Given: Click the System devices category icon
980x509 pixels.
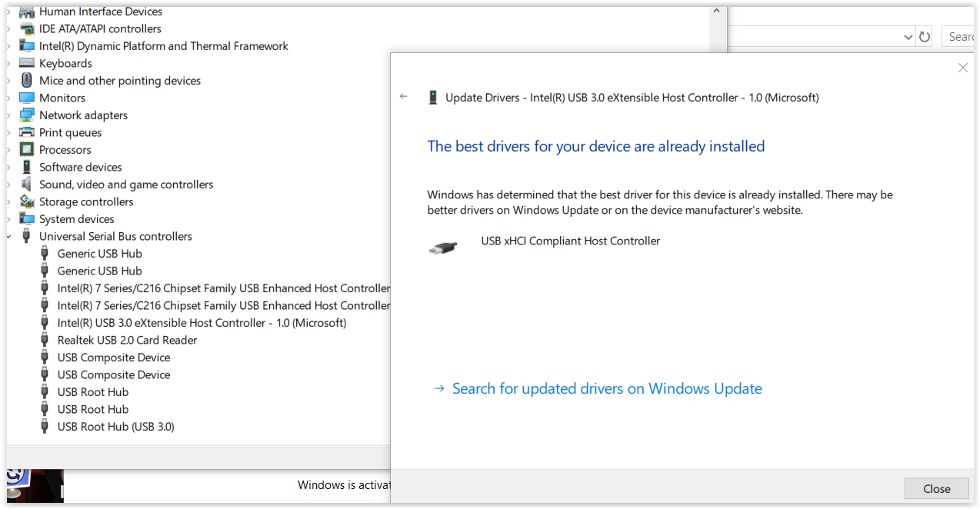Looking at the screenshot, I should coord(27,219).
